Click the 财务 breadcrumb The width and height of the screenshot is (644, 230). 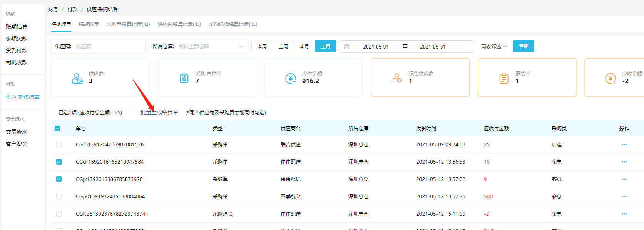pyautogui.click(x=53, y=9)
